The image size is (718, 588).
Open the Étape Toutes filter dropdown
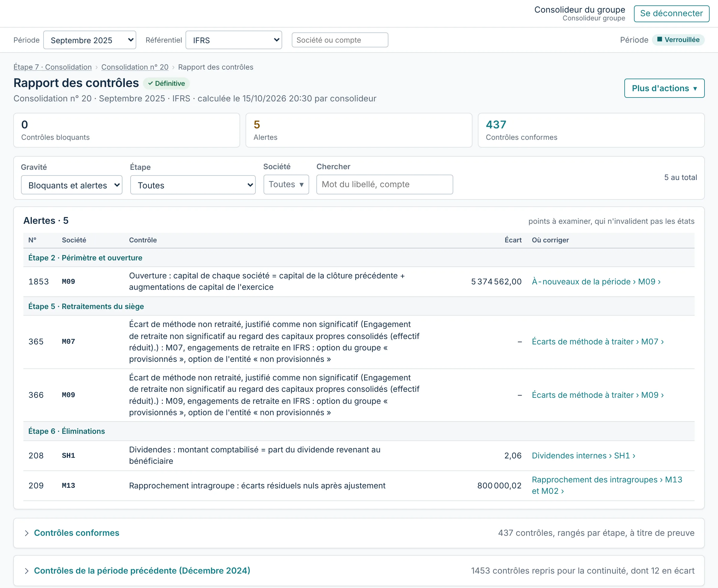click(x=193, y=185)
